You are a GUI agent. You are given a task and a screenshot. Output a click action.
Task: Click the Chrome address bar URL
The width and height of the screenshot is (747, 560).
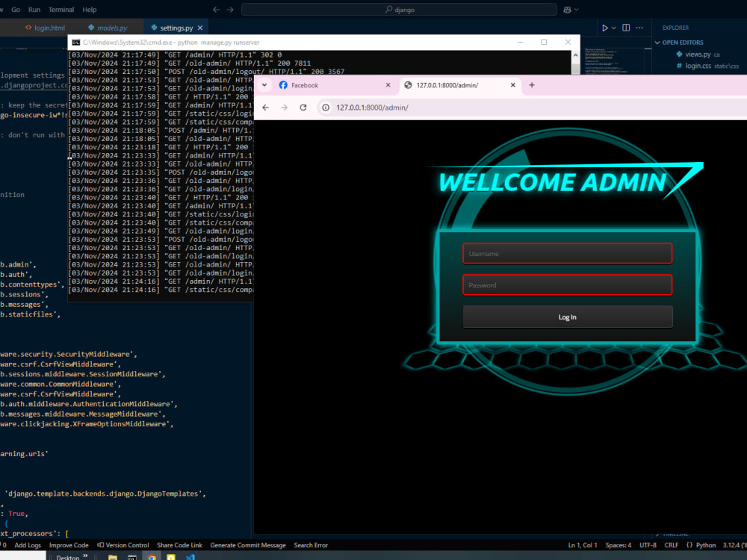coord(372,108)
